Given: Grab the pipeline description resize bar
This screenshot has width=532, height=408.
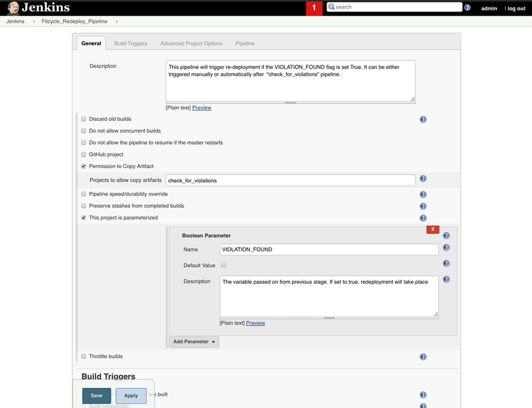Looking at the screenshot, I should pyautogui.click(x=291, y=102).
